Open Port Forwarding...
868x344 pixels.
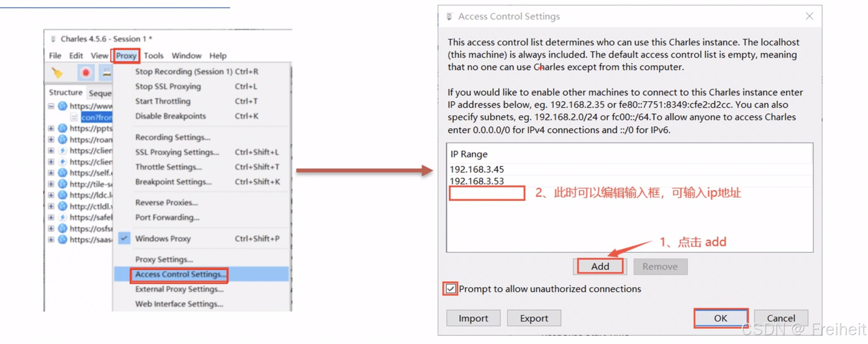[202, 218]
